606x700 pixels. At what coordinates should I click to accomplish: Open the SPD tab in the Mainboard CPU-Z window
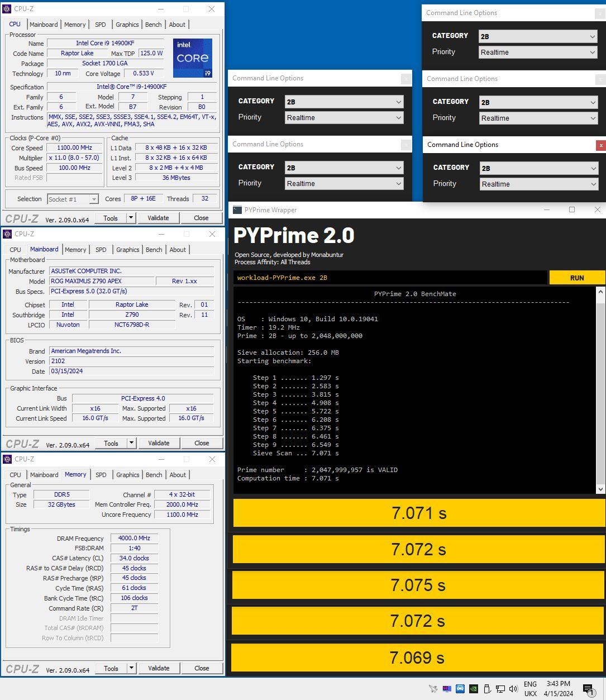point(101,250)
